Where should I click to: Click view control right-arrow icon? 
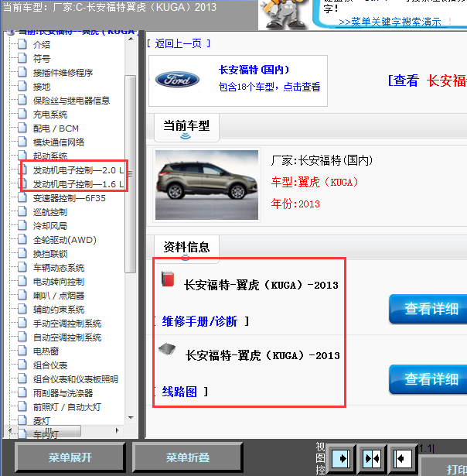[342, 458]
